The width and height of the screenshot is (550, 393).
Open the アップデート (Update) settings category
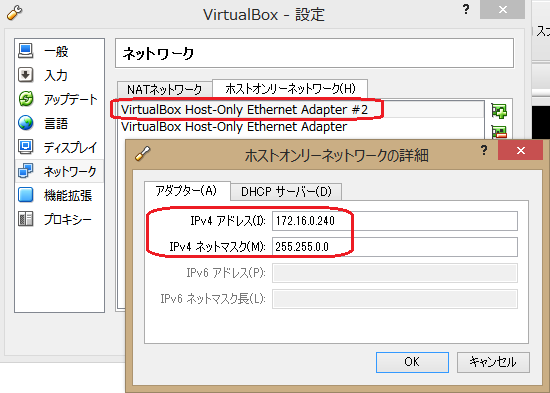point(59,99)
